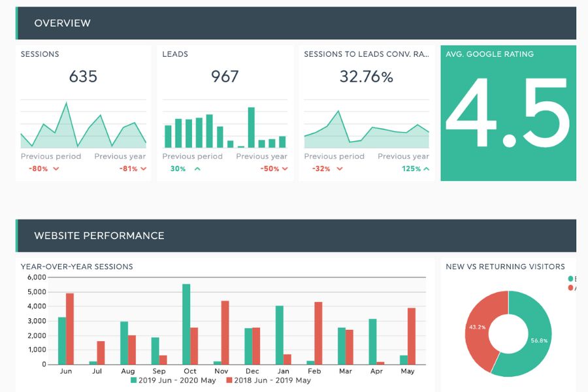Viewport: 588px width, 392px height.
Task: Click the large 4.5 rating number
Action: [508, 112]
